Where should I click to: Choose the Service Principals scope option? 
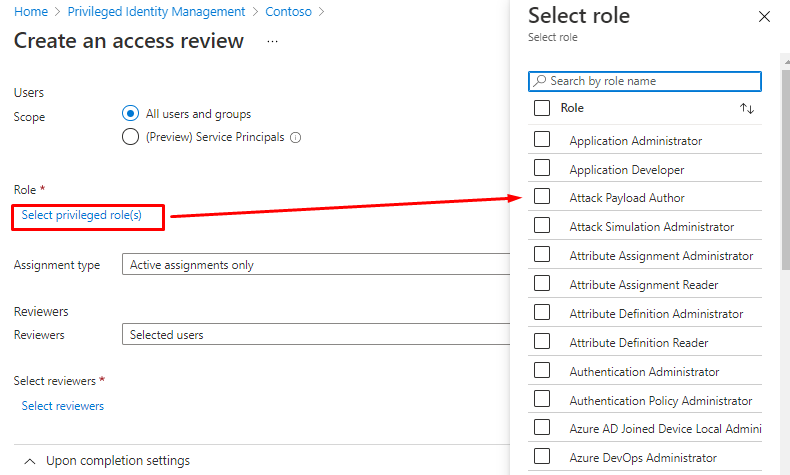coord(130,137)
